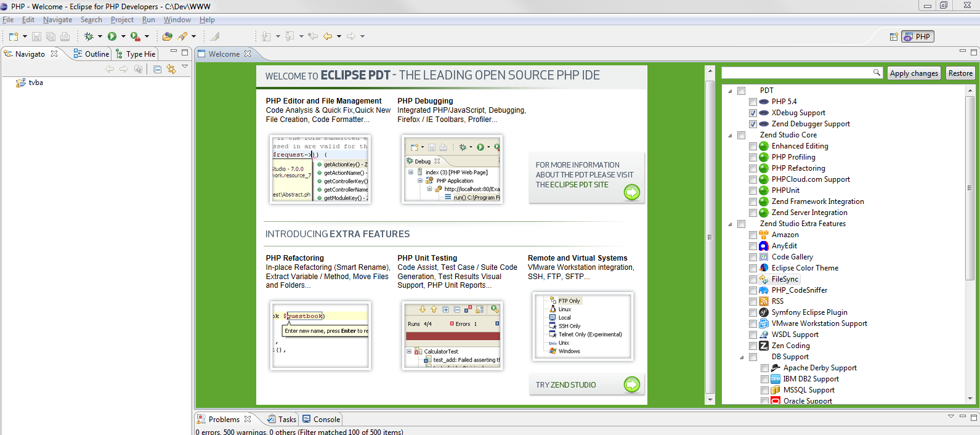Check the Enhanced Editing checkbox
Screen dimensions: 980x435
[x=753, y=146]
